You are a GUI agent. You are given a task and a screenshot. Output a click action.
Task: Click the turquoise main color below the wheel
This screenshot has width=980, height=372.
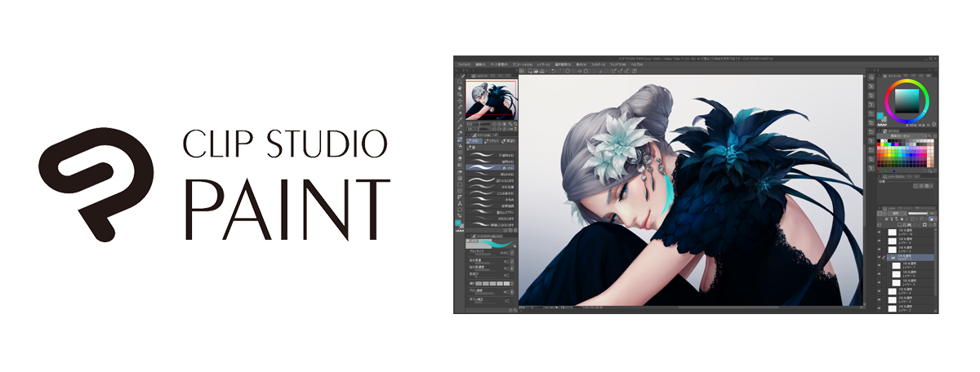coord(880,115)
